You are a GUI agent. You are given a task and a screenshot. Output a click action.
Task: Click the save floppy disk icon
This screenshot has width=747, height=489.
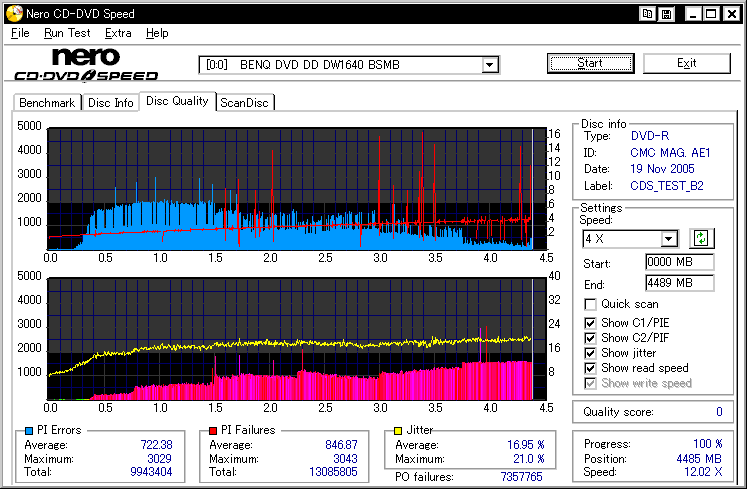click(x=666, y=14)
